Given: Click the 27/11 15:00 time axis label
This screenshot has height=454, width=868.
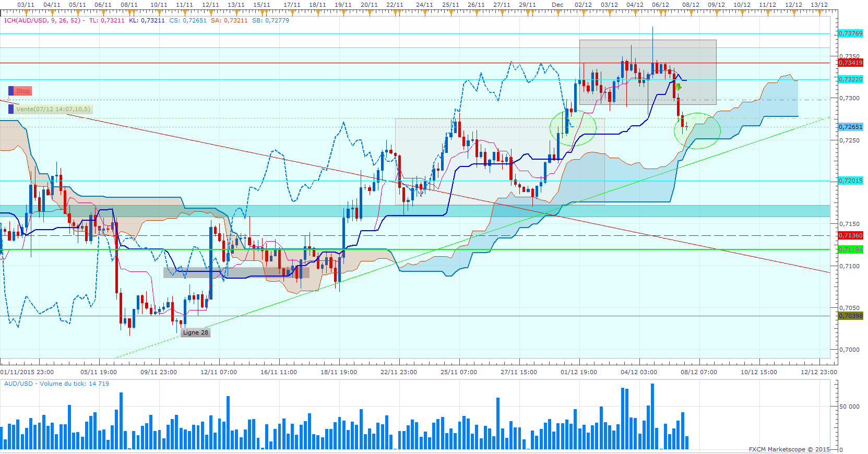Looking at the screenshot, I should pyautogui.click(x=519, y=372).
